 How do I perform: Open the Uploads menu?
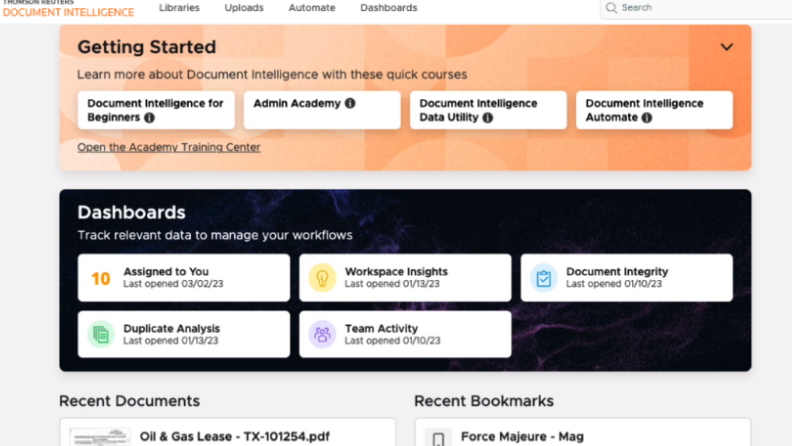(x=244, y=8)
